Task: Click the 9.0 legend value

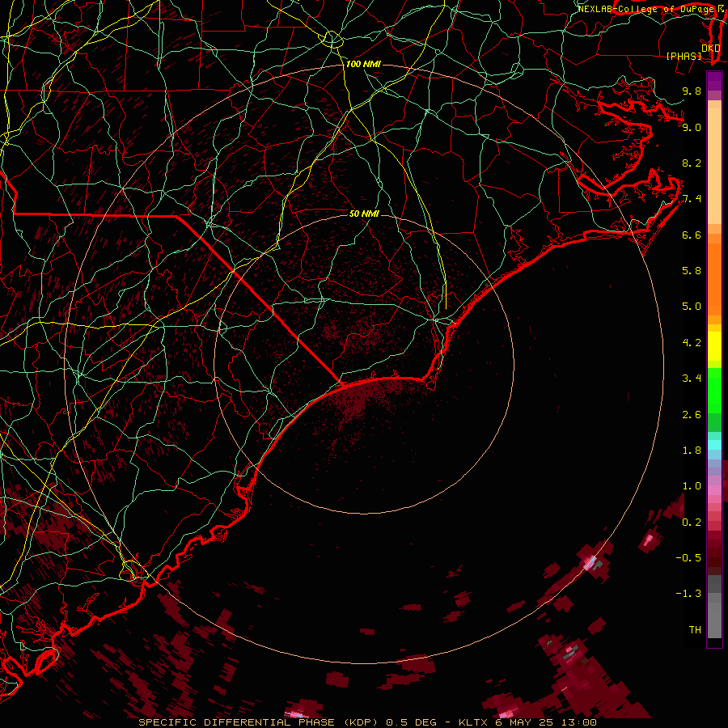Action: 692,127
